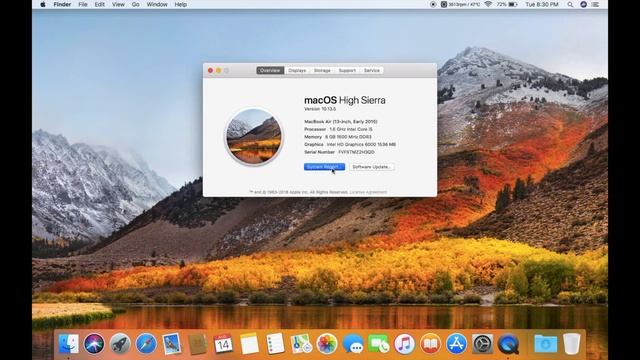
Task: Open System Preferences gear icon
Action: point(482,343)
